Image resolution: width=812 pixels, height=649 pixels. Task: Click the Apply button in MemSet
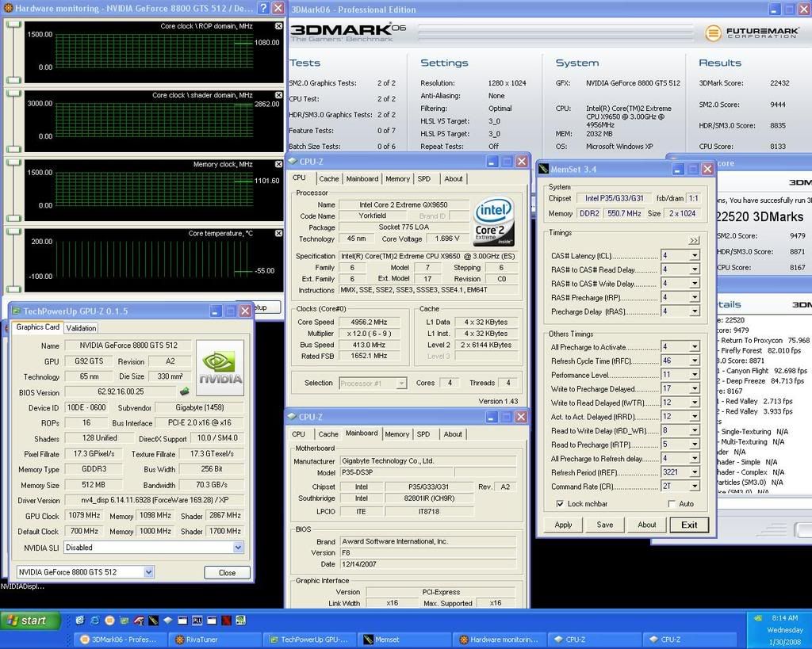tap(563, 525)
